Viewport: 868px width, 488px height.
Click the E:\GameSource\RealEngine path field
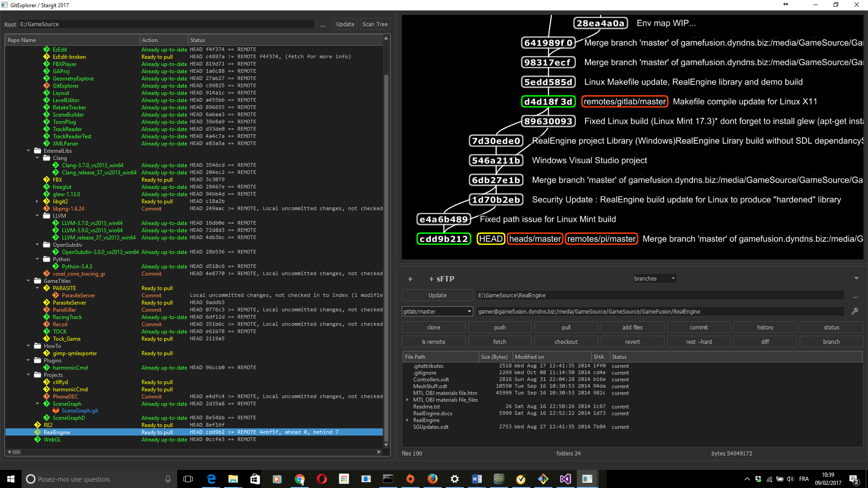(x=660, y=296)
